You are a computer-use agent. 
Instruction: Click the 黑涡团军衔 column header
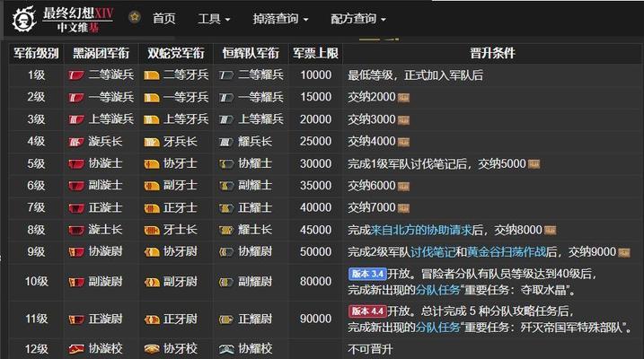coord(101,53)
